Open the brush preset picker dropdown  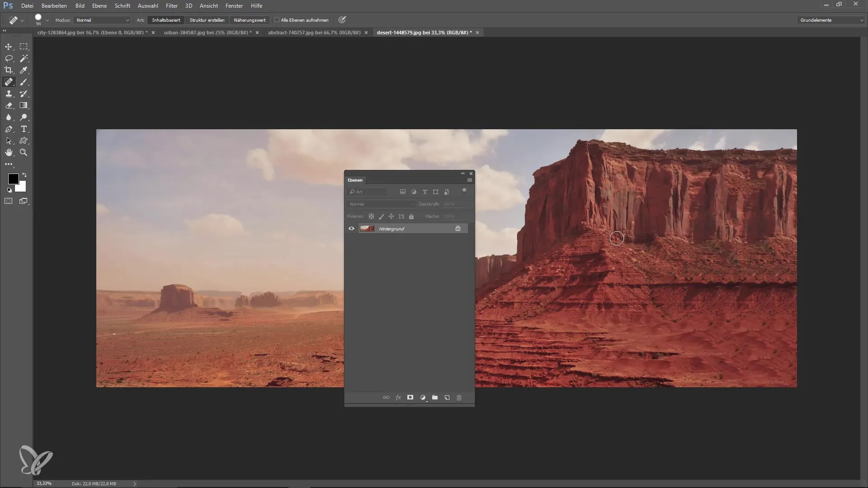47,20
